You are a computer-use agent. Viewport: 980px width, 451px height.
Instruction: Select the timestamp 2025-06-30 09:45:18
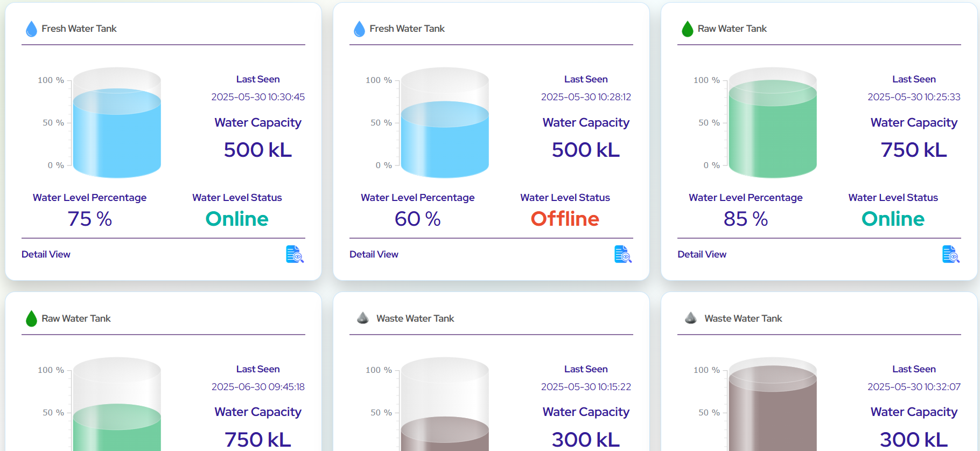[x=258, y=387]
